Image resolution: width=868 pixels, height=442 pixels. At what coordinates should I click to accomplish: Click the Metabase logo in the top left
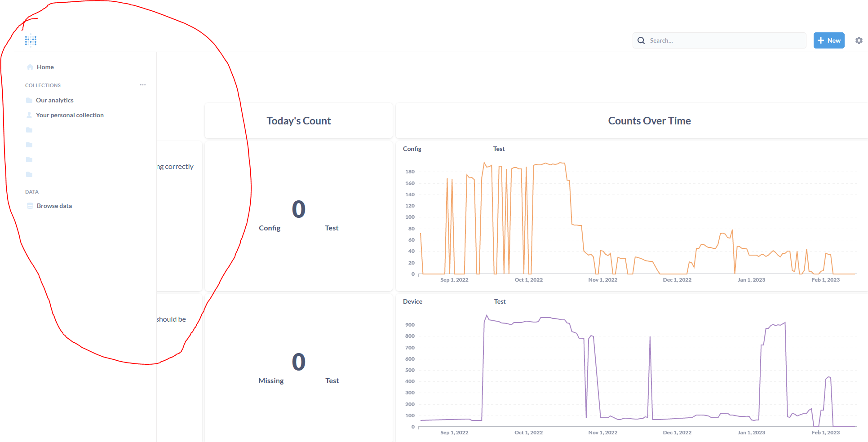[x=31, y=40]
